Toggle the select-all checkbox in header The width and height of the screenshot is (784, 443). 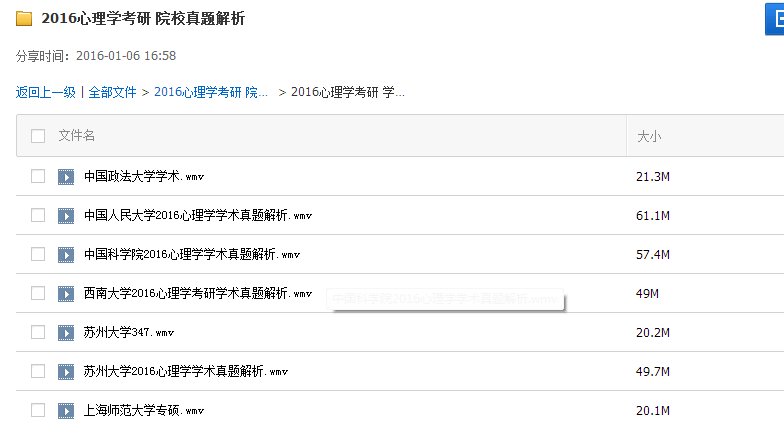pos(38,136)
